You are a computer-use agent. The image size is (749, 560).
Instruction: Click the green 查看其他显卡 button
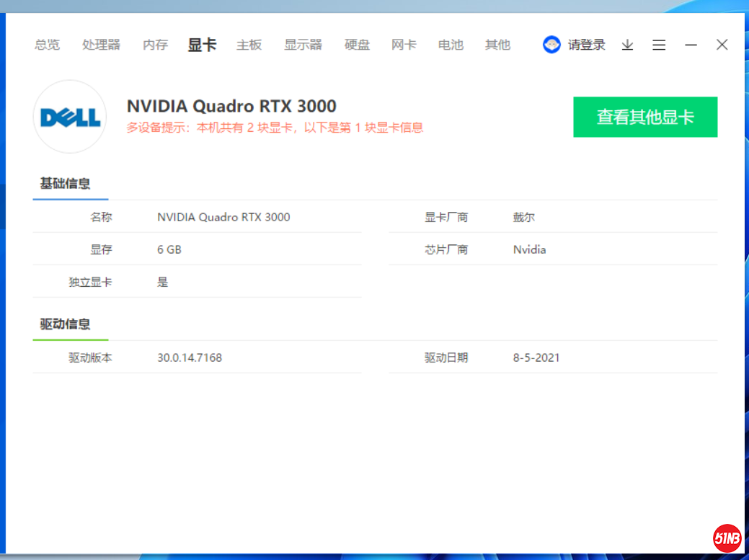point(645,117)
